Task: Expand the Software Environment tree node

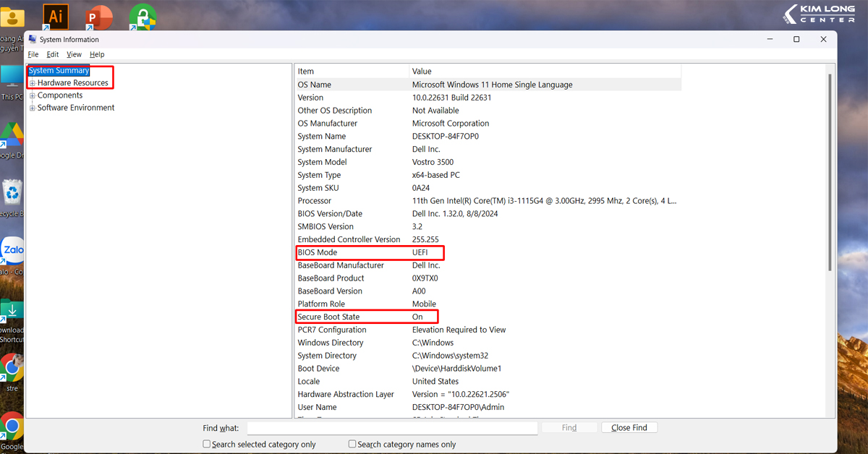Action: coord(33,108)
